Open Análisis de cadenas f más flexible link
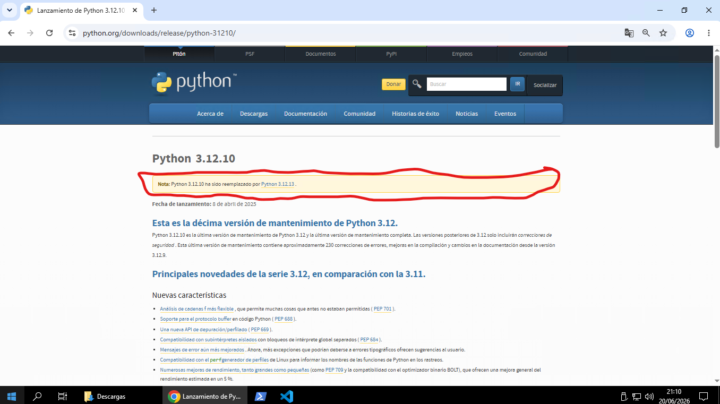 [197, 309]
